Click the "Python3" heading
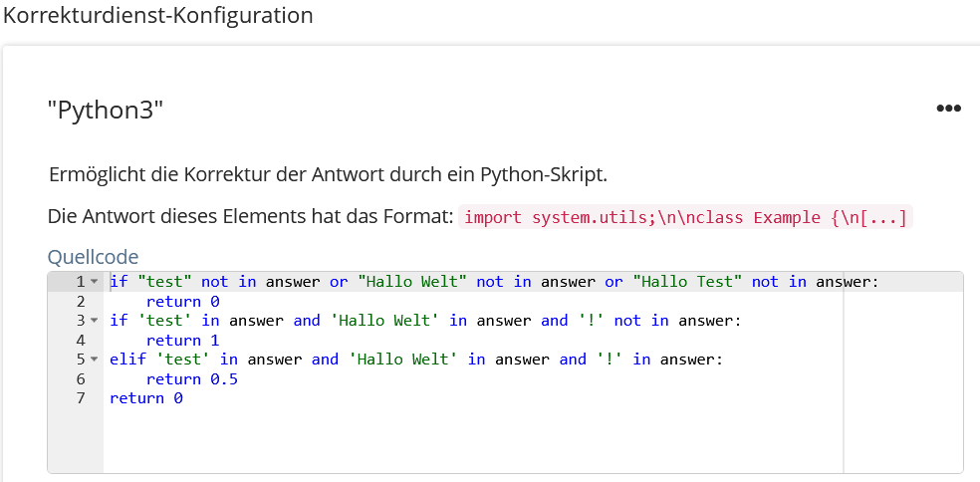This screenshot has height=482, width=980. click(106, 112)
